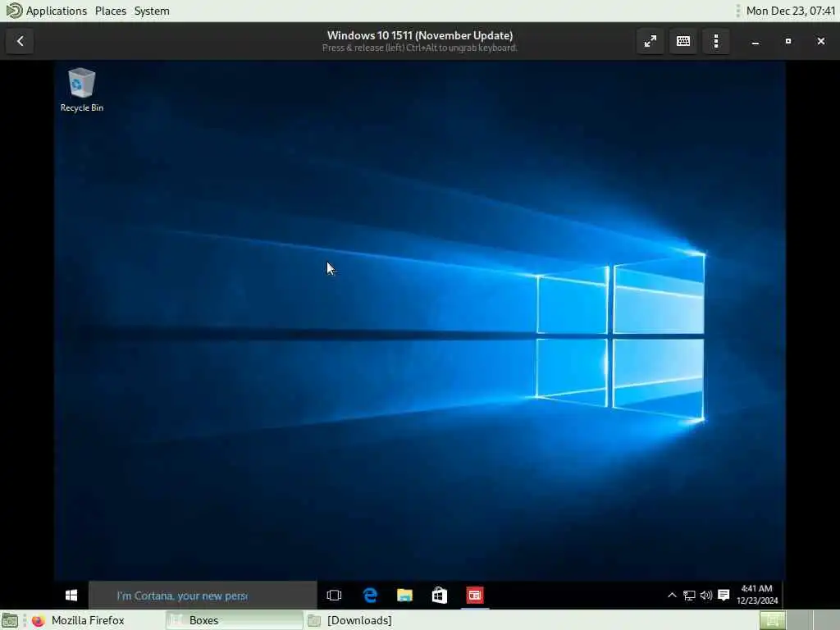This screenshot has height=630, width=840.
Task: Click the Mon Dec 23 panel clock
Action: [791, 11]
